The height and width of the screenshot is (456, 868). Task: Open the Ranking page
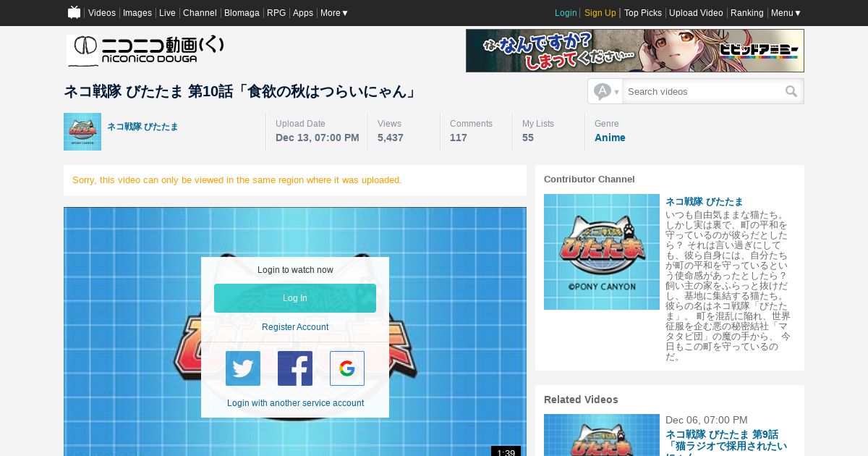click(x=747, y=13)
